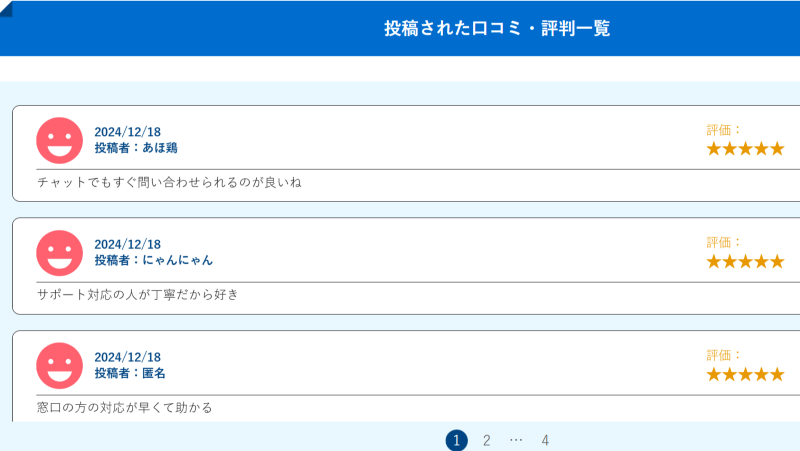Click the five-star rating on あほ鶏's review
This screenshot has height=451, width=800.
[745, 148]
